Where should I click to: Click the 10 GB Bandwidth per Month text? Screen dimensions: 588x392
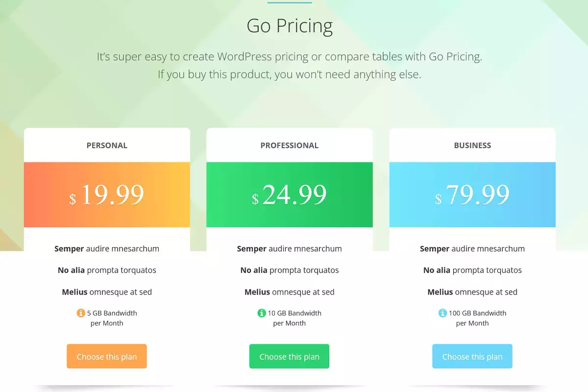pos(294,318)
